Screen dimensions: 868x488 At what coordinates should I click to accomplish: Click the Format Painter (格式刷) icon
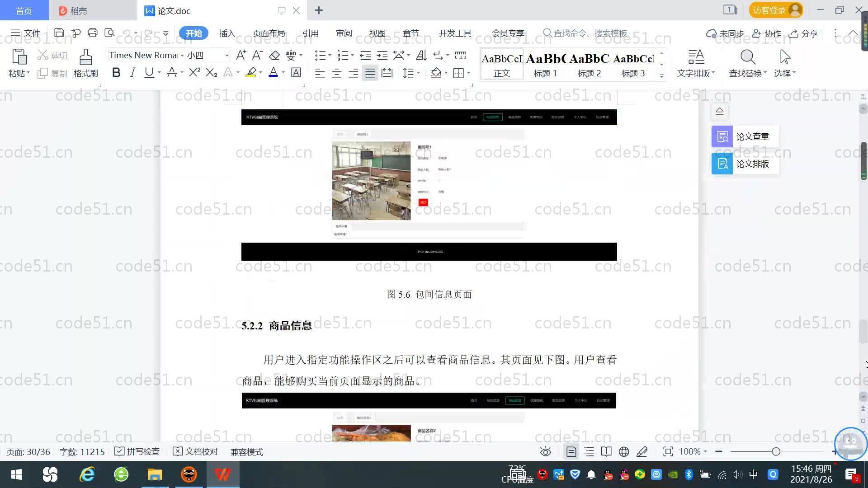pyautogui.click(x=85, y=58)
